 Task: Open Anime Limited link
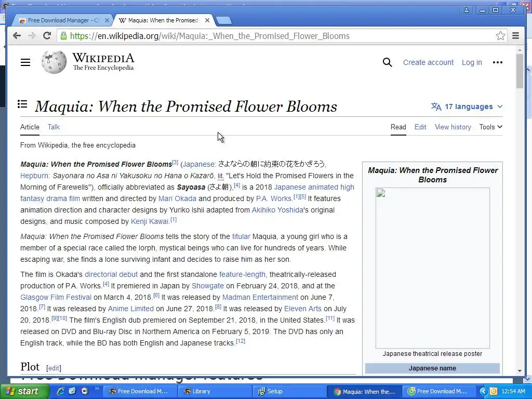130,309
